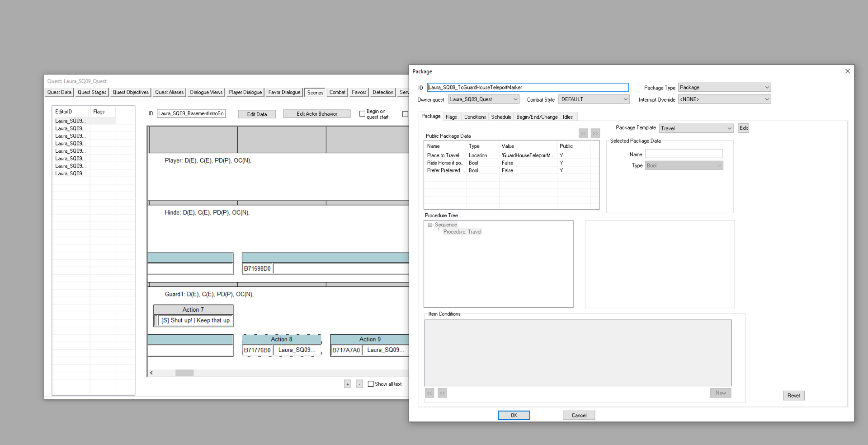The height and width of the screenshot is (445, 868).
Task: Open Selected Package Data Type dropdown
Action: point(684,165)
